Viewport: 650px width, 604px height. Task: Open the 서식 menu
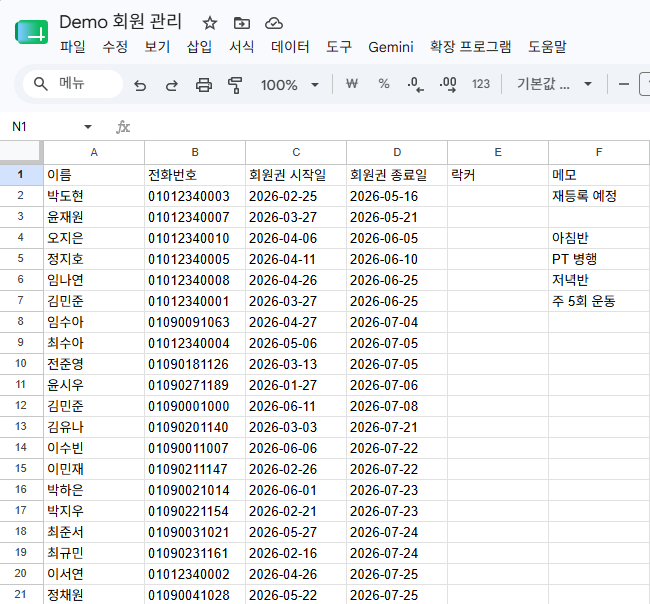[242, 46]
